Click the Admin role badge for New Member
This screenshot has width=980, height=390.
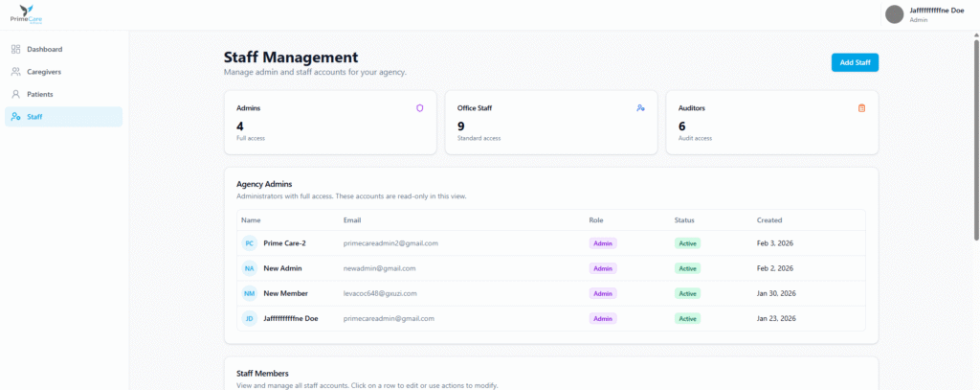(602, 293)
